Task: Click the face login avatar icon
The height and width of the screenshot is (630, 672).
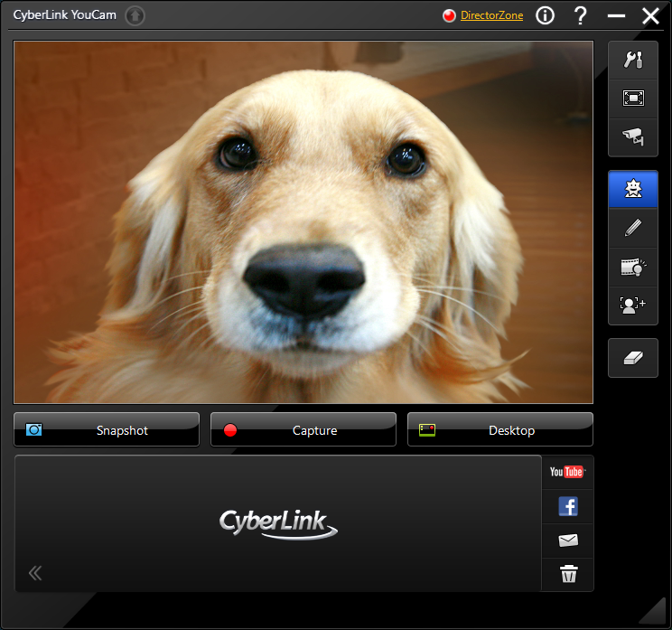Action: pos(632,306)
